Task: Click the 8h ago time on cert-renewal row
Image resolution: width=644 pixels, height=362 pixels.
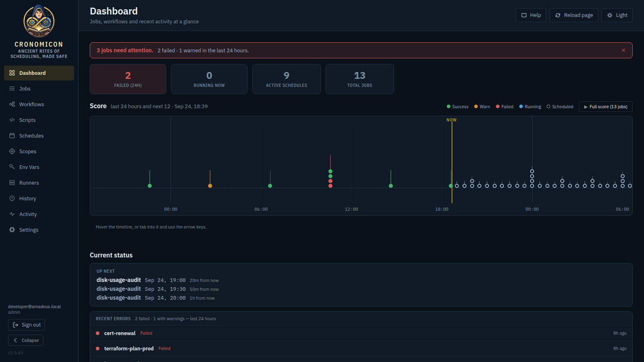Action: click(x=620, y=333)
